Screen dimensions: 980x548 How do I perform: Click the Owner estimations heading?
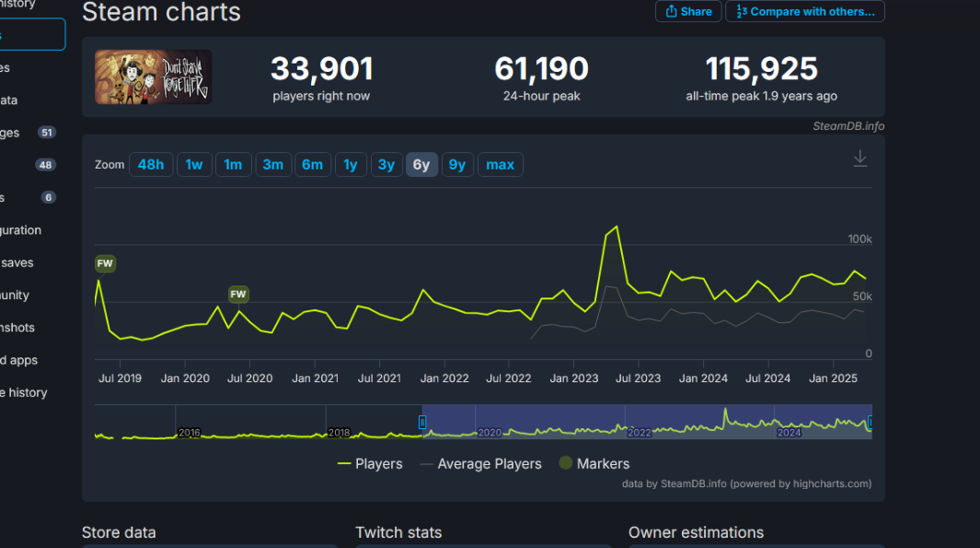(697, 532)
